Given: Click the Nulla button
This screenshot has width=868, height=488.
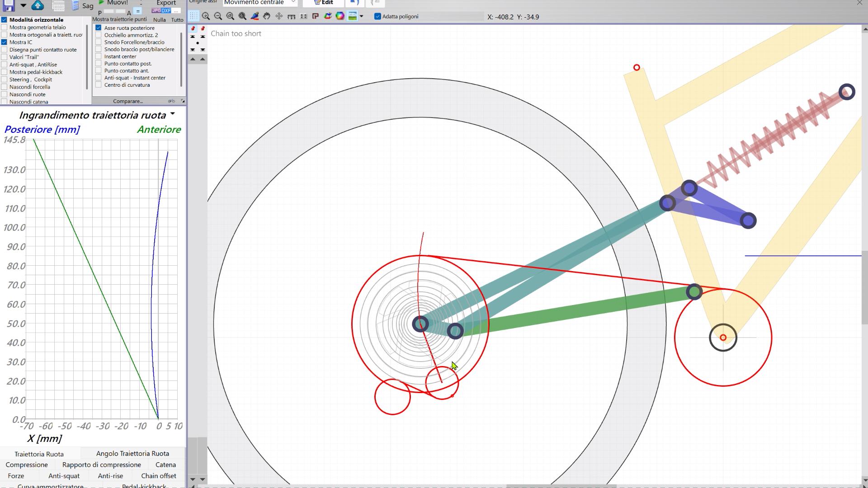Looking at the screenshot, I should coord(160,19).
